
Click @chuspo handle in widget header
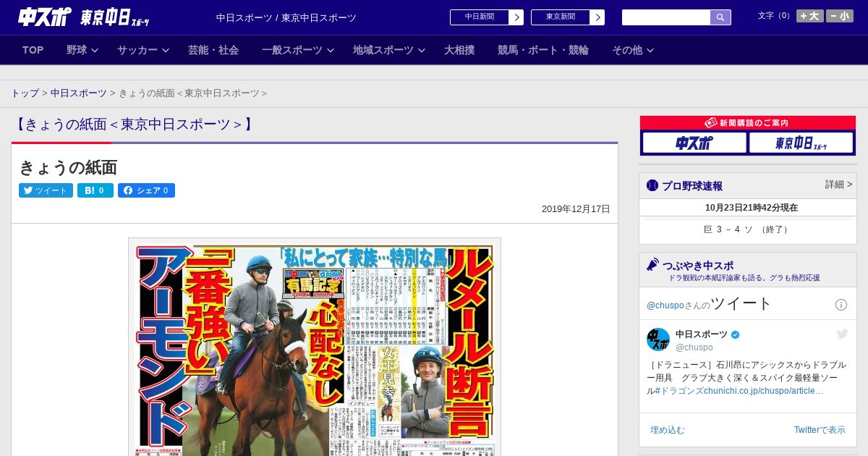(x=665, y=305)
